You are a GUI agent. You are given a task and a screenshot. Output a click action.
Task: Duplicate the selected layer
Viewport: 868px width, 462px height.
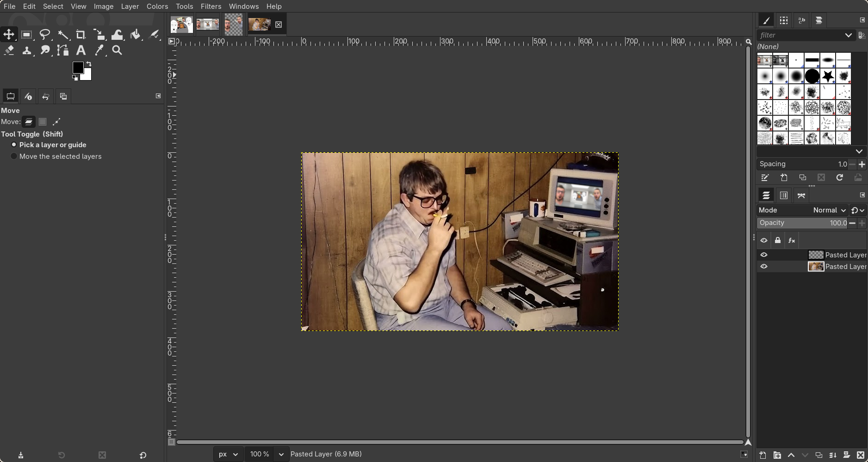click(818, 455)
